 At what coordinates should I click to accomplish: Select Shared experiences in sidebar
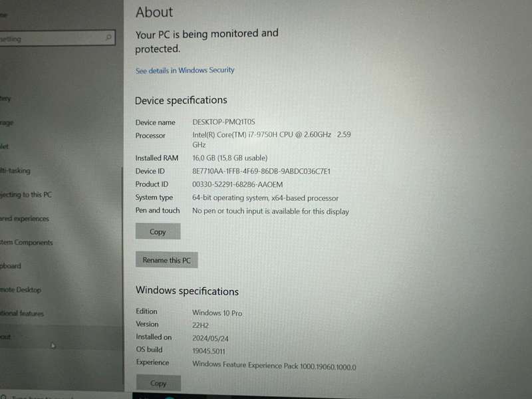25,219
